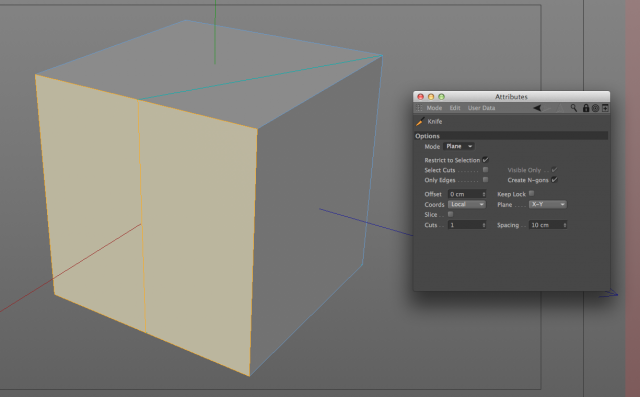Open the Edit menu in Attributes

[455, 108]
